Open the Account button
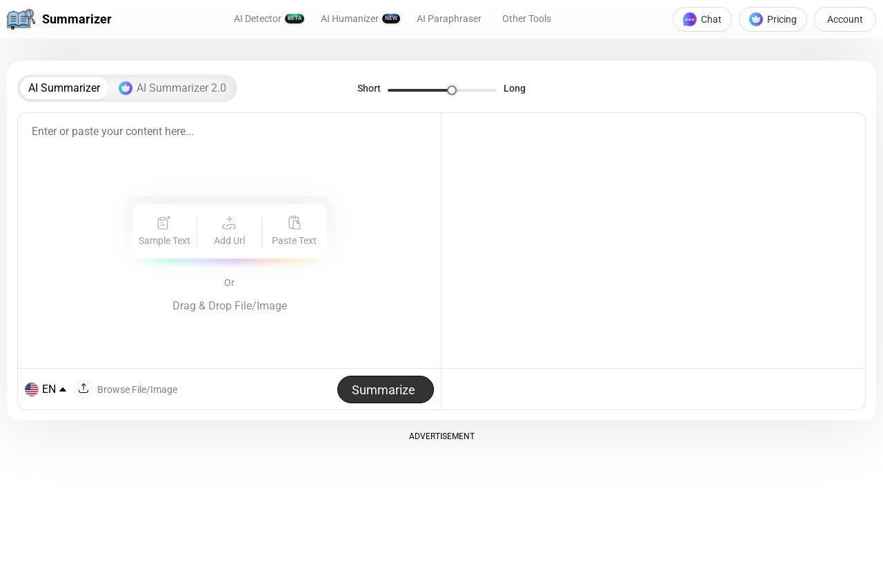The width and height of the screenshot is (883, 588). pyautogui.click(x=845, y=19)
